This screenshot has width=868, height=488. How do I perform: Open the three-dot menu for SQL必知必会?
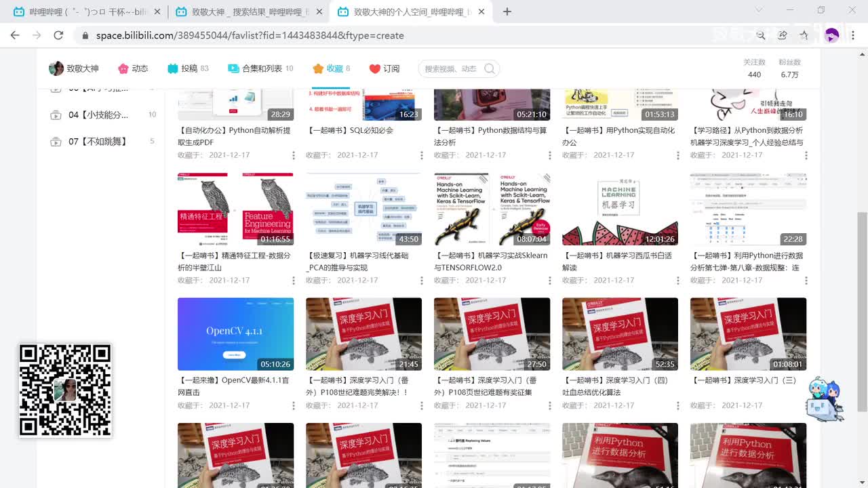click(422, 155)
